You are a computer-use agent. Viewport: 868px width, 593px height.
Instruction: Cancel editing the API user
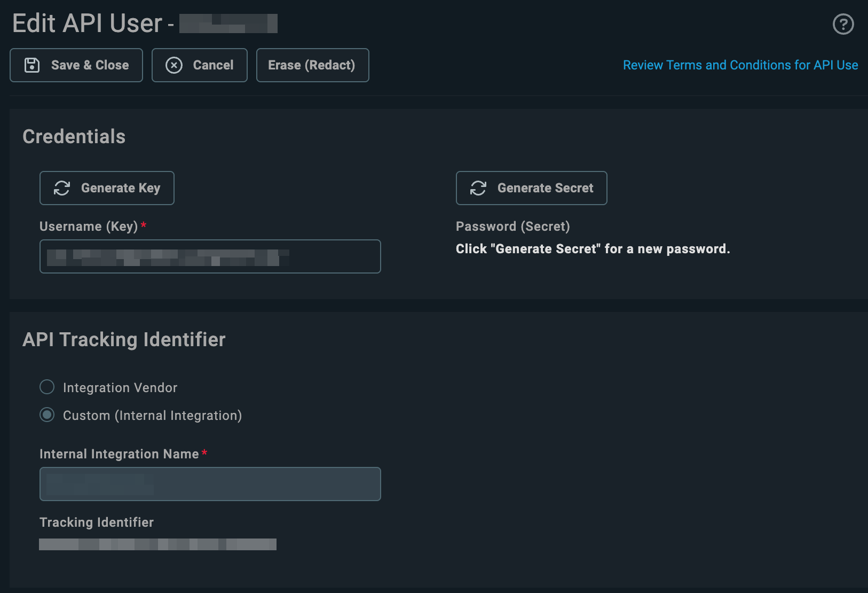(x=200, y=65)
